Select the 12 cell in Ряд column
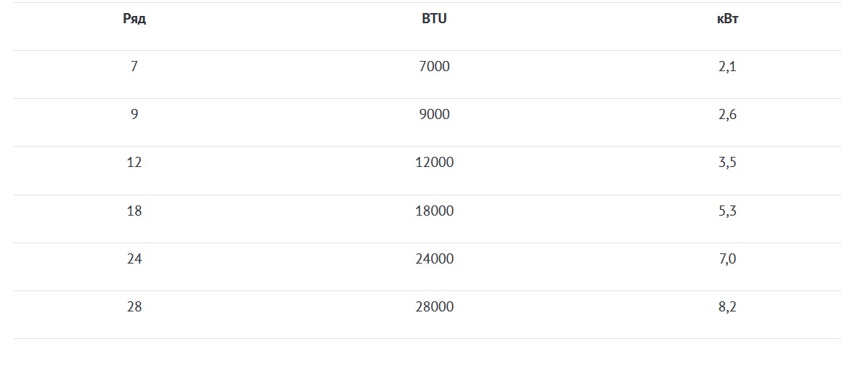This screenshot has width=868, height=371. pos(134,163)
